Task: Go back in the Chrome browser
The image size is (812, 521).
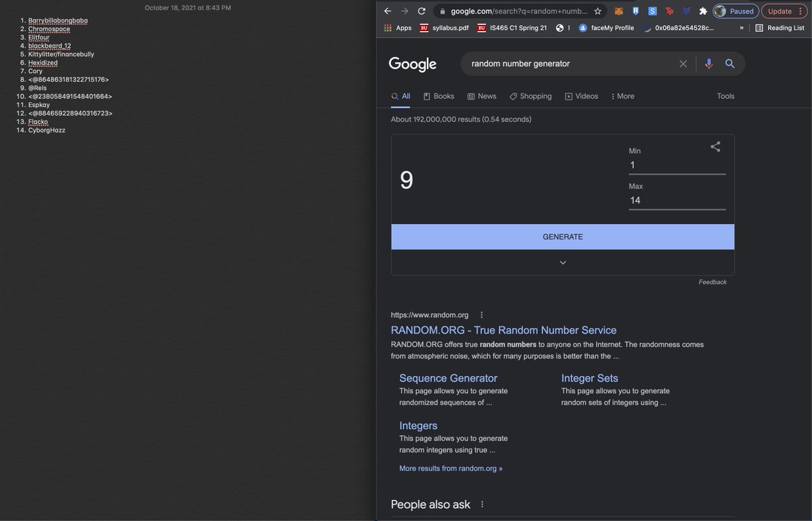Action: [388, 11]
